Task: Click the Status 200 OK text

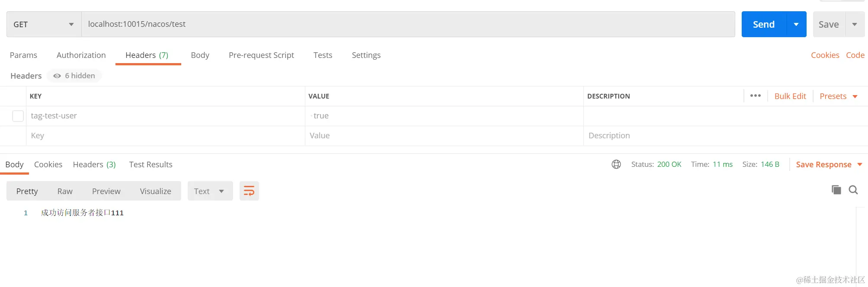Action: [x=656, y=164]
